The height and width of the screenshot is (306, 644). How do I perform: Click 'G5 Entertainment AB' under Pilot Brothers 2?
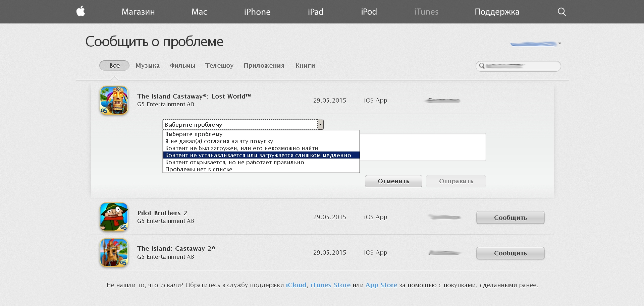[166, 221]
